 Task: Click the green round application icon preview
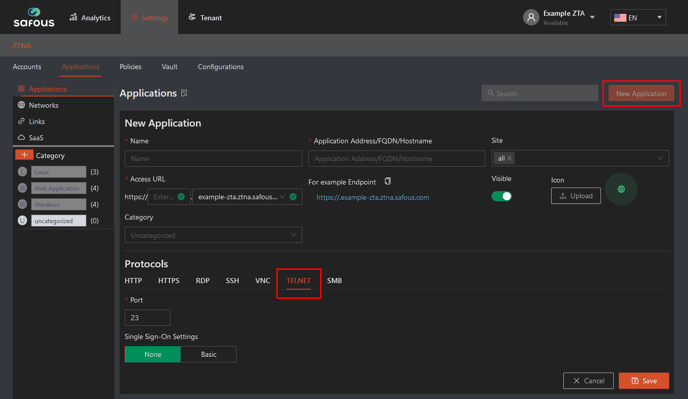click(621, 189)
